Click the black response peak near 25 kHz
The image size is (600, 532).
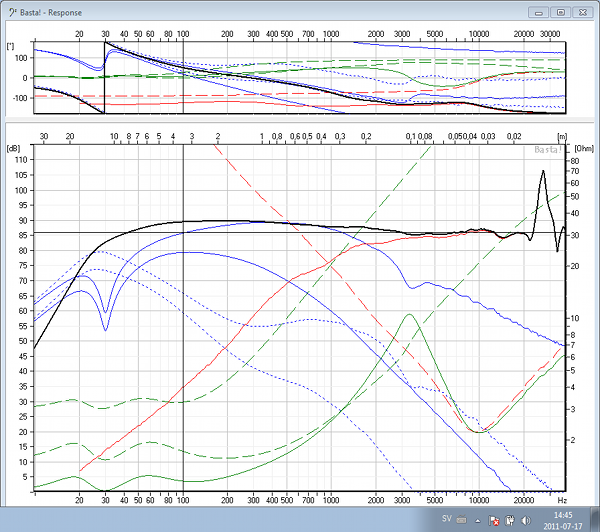(x=543, y=172)
